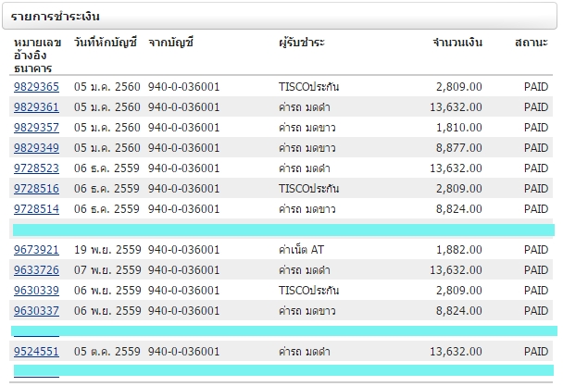Click the สถานะ column header
The height and width of the screenshot is (386, 588).
tap(532, 43)
